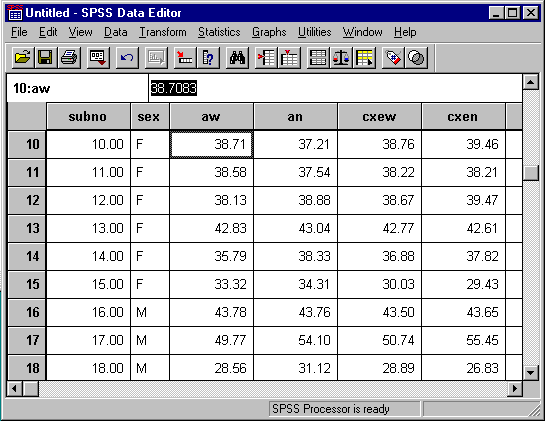
Task: Click the Undo arrow icon
Action: (127, 57)
